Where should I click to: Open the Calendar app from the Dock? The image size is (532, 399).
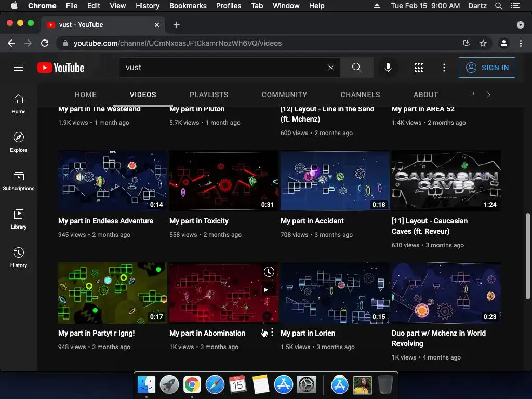coord(238,385)
